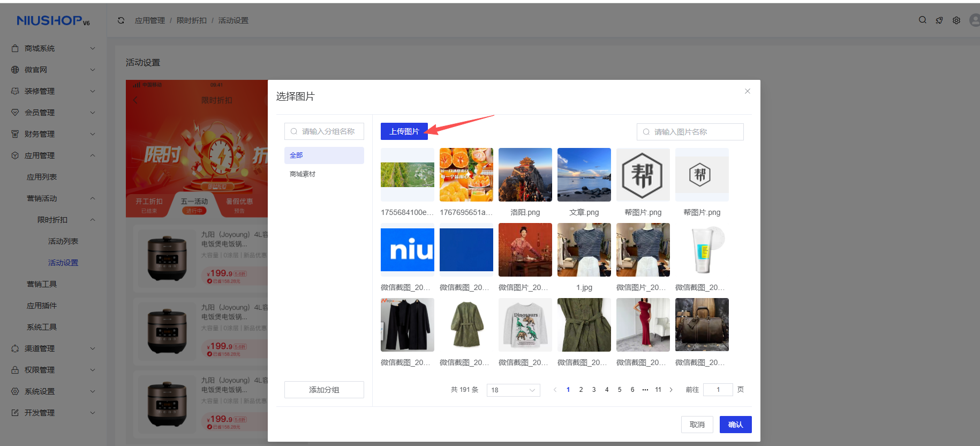Click the 微官网 globe icon in sidebar
The height and width of the screenshot is (446, 980).
pyautogui.click(x=15, y=70)
